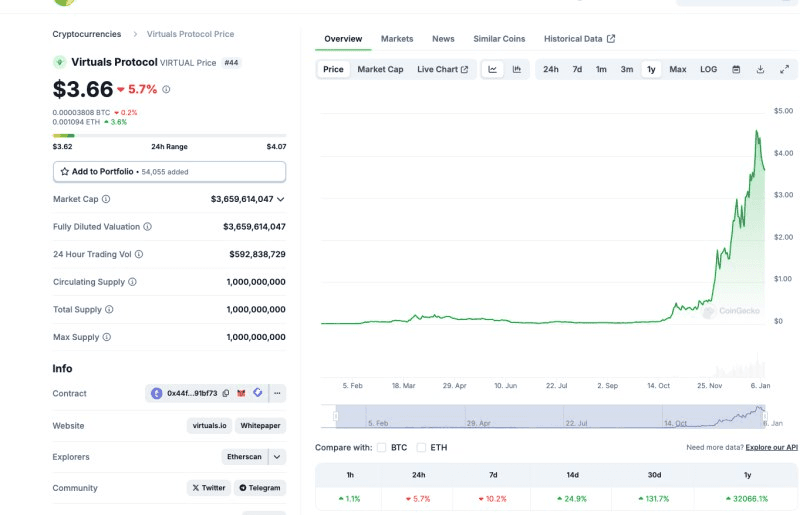Switch to Overview tab
This screenshot has height=515, width=800.
click(x=343, y=39)
